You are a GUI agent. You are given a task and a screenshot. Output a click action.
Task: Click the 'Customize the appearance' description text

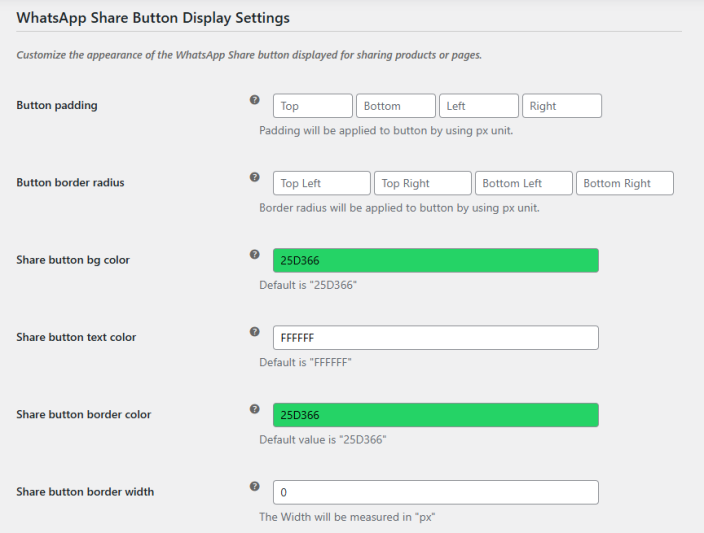point(249,55)
